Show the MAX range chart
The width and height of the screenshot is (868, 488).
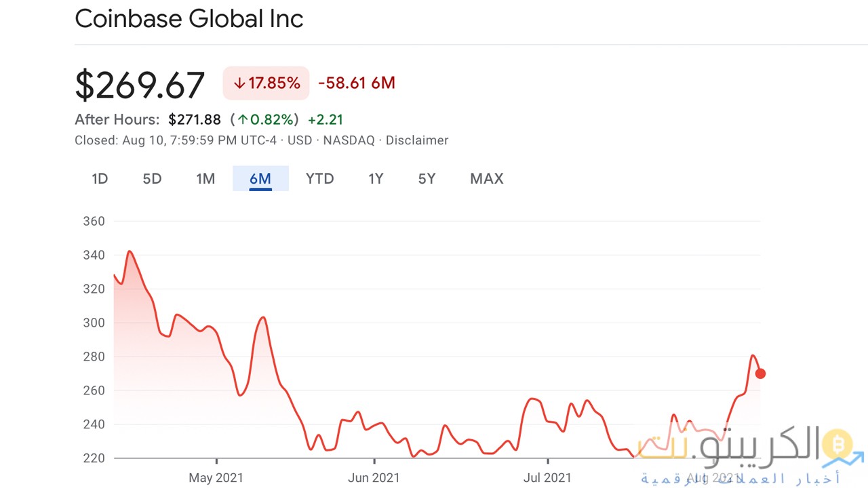click(x=486, y=179)
